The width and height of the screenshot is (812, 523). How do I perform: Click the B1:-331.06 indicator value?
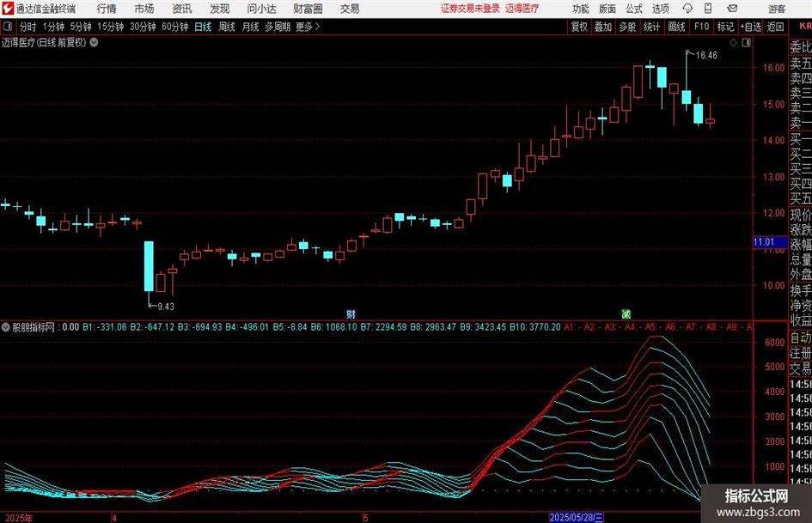click(105, 327)
